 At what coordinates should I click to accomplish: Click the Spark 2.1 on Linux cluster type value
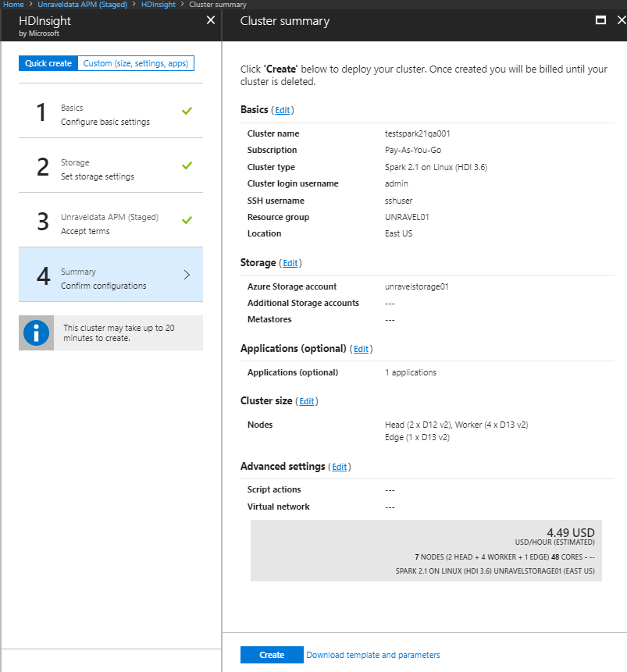click(x=436, y=167)
